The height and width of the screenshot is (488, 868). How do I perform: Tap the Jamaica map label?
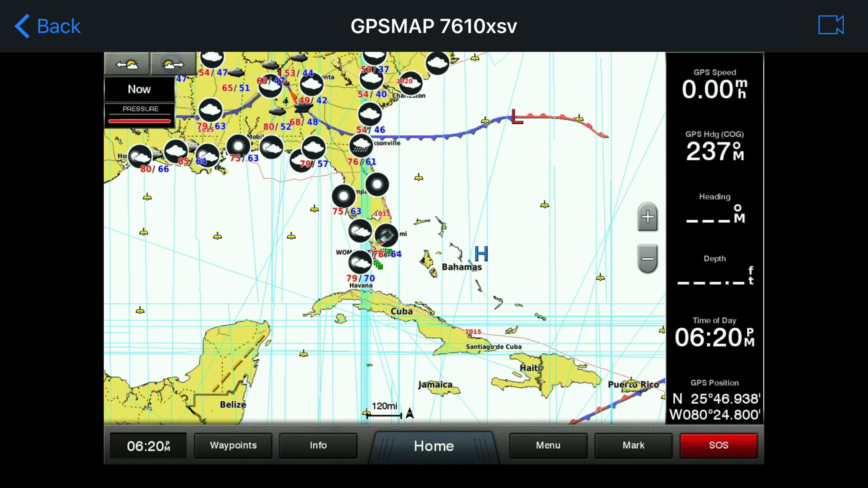click(x=435, y=385)
